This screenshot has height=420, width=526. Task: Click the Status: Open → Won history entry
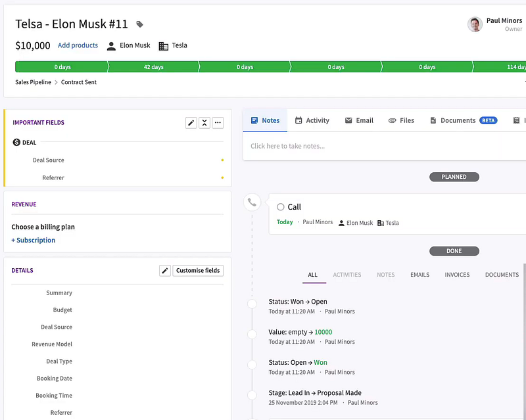[x=298, y=363]
